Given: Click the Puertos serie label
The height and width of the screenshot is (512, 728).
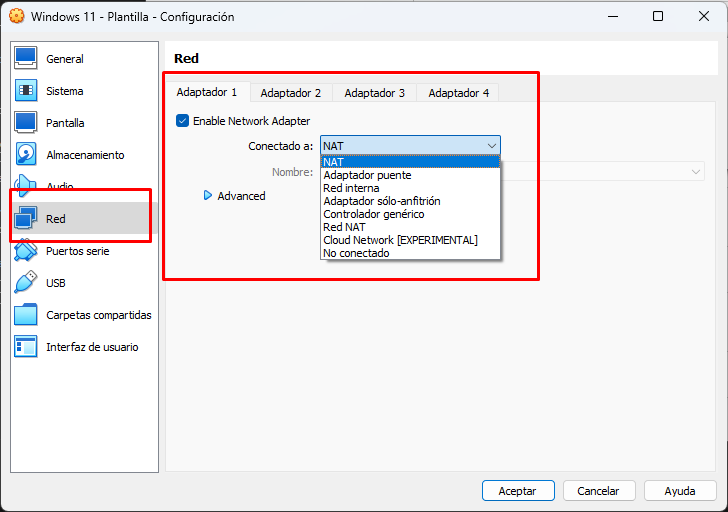Looking at the screenshot, I should tap(78, 251).
